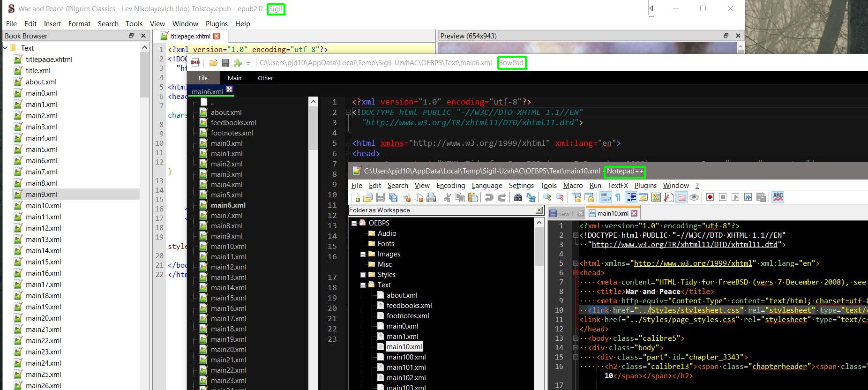This screenshot has height=390, width=868.
Task: Click the BowPad puzzle piece plugin icon
Action: click(238, 63)
